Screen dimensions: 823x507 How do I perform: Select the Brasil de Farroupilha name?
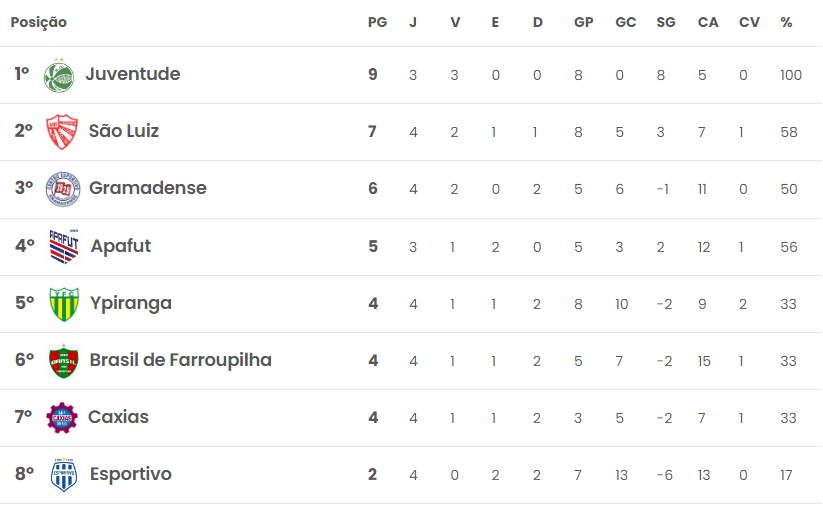tap(181, 360)
